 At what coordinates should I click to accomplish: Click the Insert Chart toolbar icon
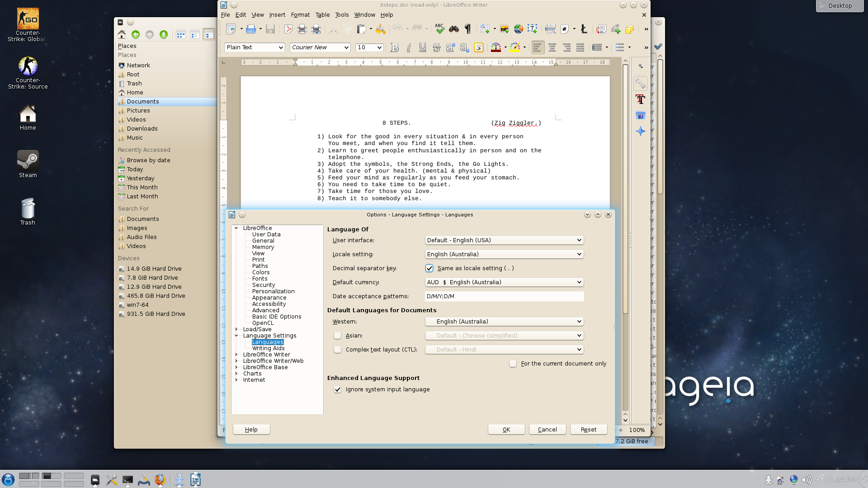click(x=519, y=29)
